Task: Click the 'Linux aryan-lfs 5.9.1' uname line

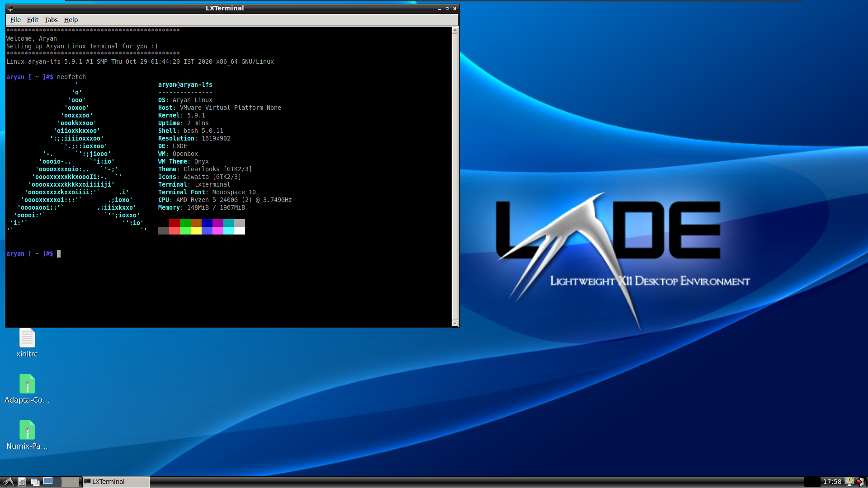Action: tap(140, 61)
